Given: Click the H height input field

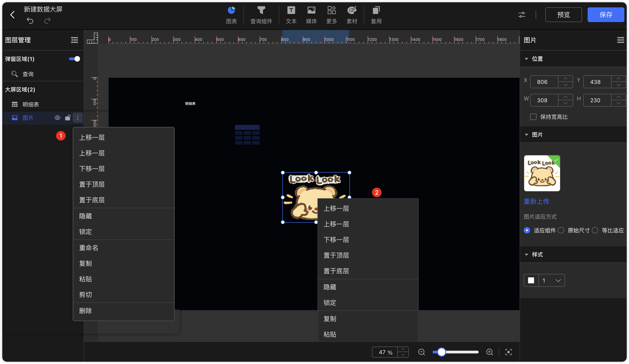Looking at the screenshot, I should (x=597, y=100).
